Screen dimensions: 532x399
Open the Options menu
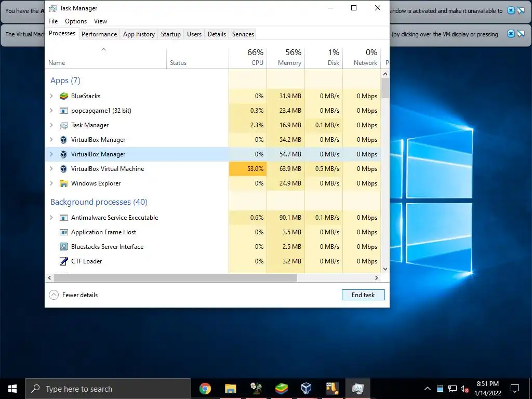[76, 21]
